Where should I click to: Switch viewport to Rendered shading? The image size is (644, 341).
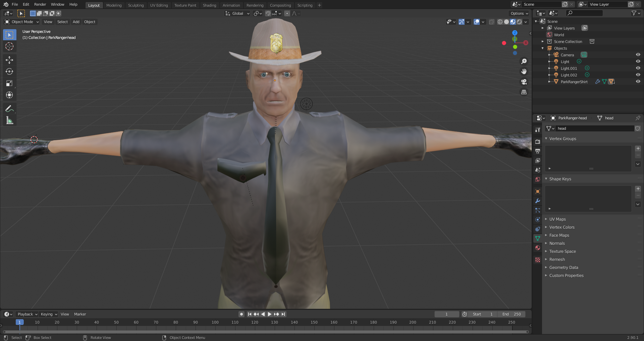pyautogui.click(x=519, y=22)
